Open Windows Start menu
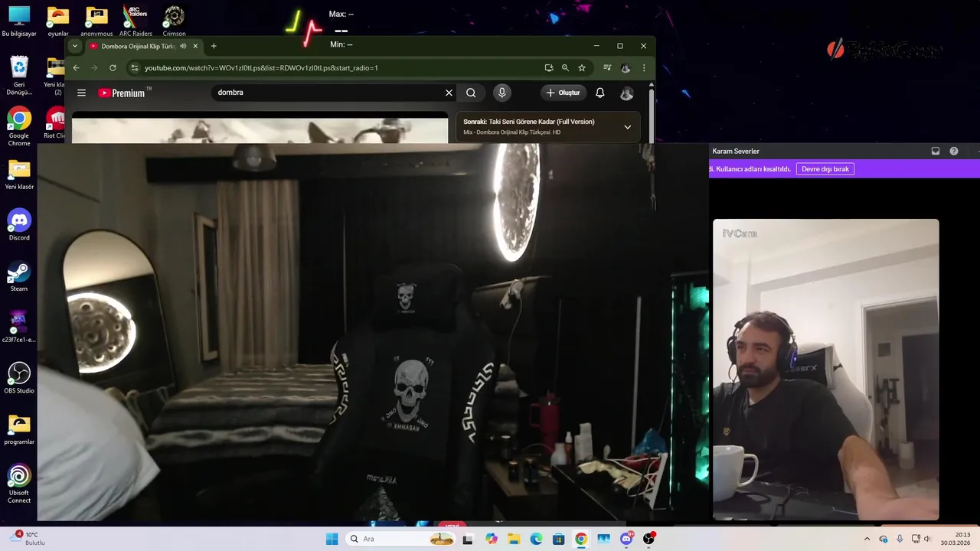 332,539
